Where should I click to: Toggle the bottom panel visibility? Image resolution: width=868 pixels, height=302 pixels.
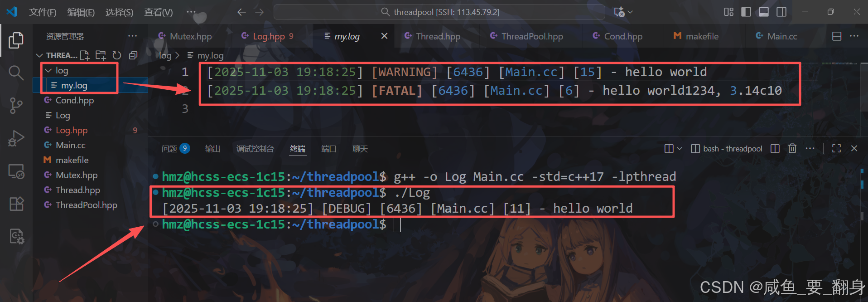pos(764,12)
